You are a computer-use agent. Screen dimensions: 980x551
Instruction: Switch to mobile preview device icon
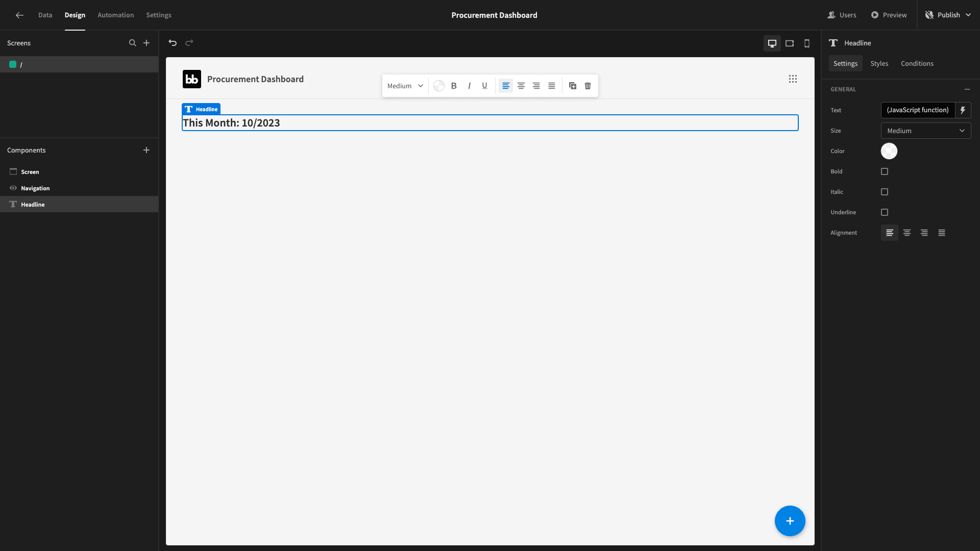(x=807, y=43)
